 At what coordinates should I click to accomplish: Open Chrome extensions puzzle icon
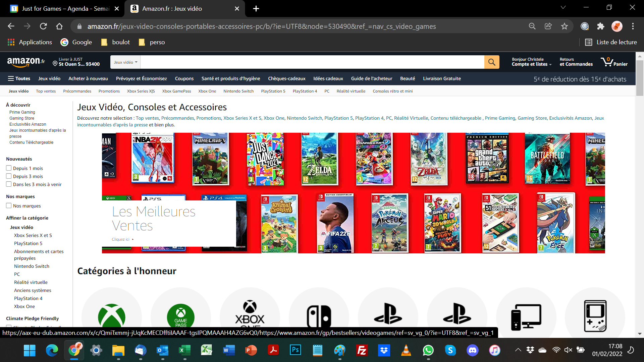coord(600,26)
